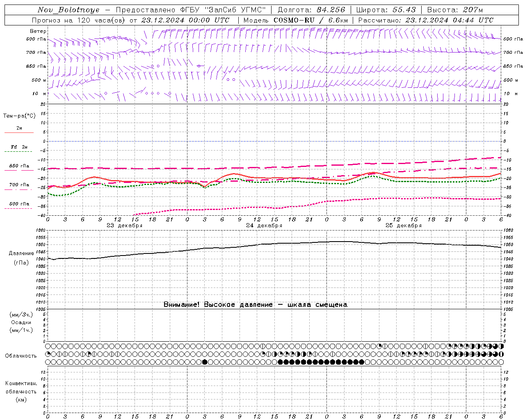Click the Td 2м dew point legend entry
This screenshot has height=420, width=525.
[19, 147]
